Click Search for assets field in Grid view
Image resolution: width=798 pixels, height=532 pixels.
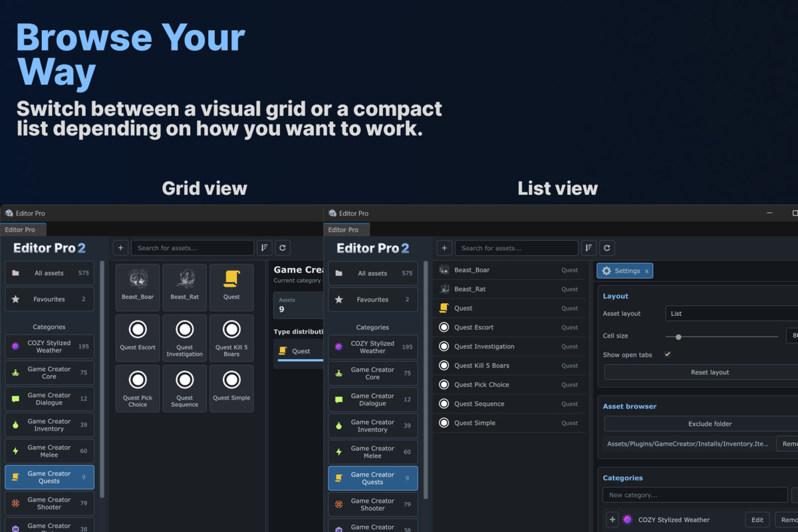pyautogui.click(x=193, y=248)
